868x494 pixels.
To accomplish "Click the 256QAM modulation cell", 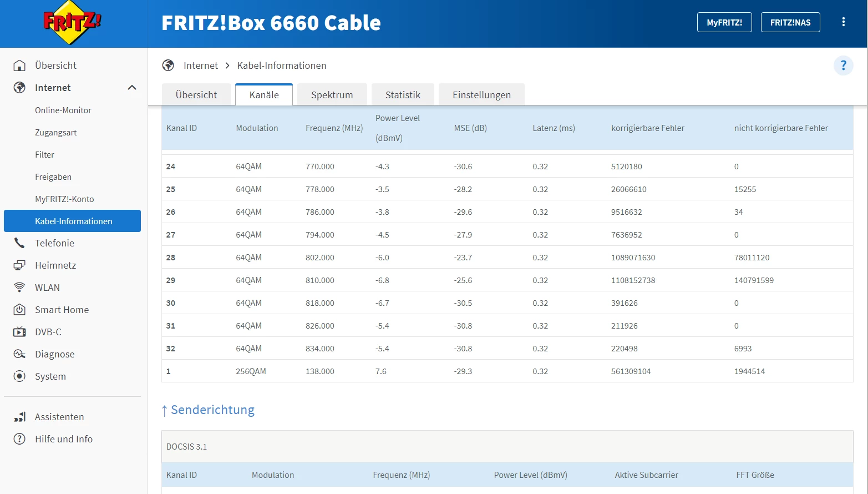I will point(251,371).
